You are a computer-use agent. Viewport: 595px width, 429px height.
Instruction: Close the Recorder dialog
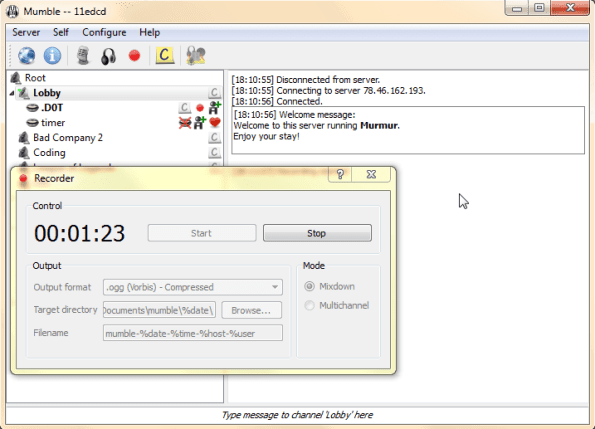[371, 174]
